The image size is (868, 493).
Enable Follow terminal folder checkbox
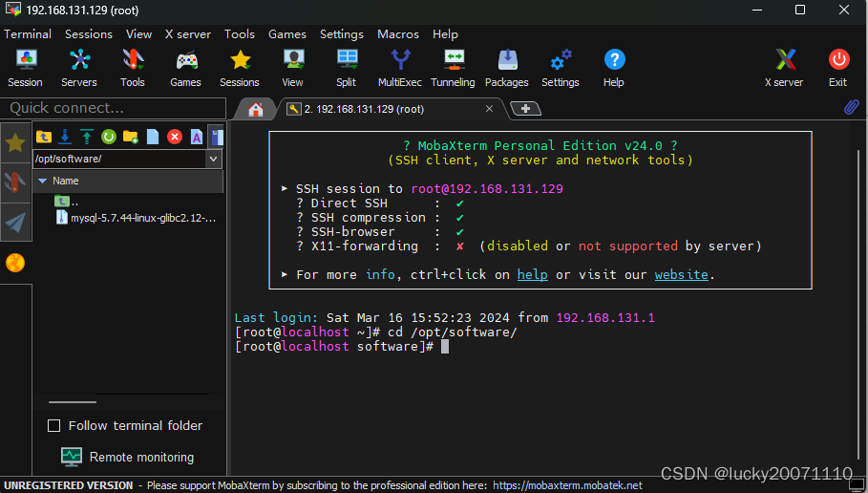coord(53,425)
